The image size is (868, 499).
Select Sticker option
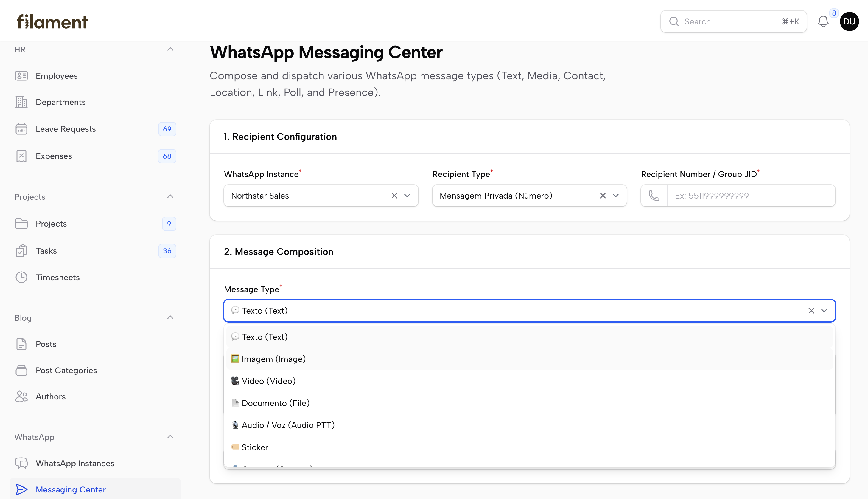click(529, 447)
